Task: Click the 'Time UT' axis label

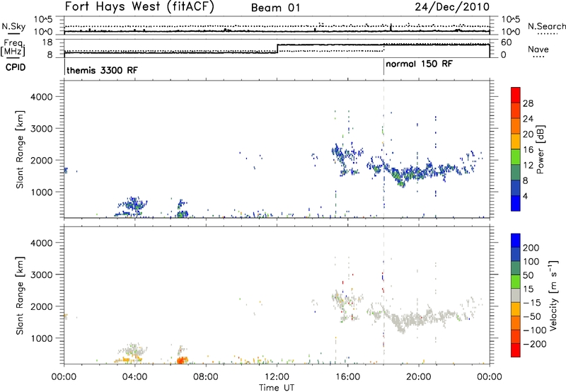Action: coord(277,387)
